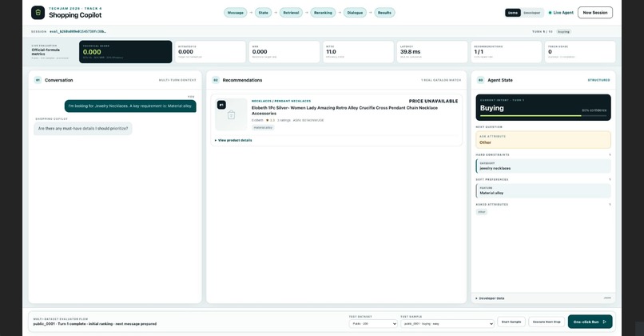Select the Message pipeline step

coord(236,13)
